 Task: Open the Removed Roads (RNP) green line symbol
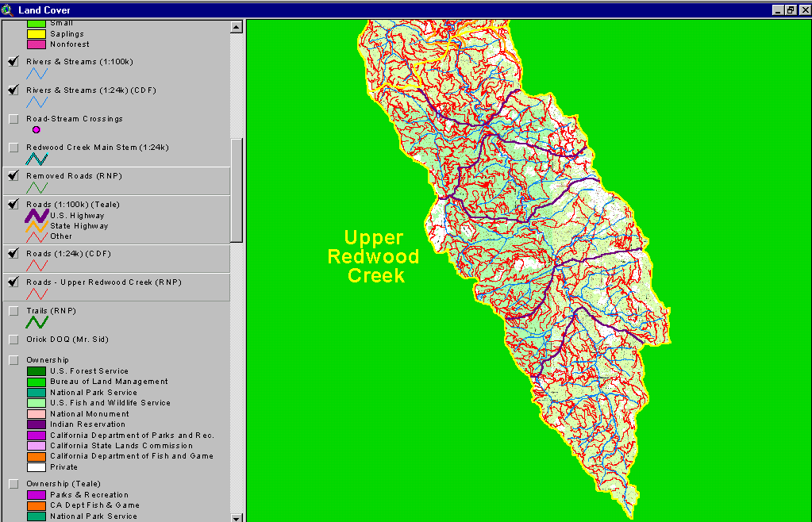pyautogui.click(x=37, y=188)
